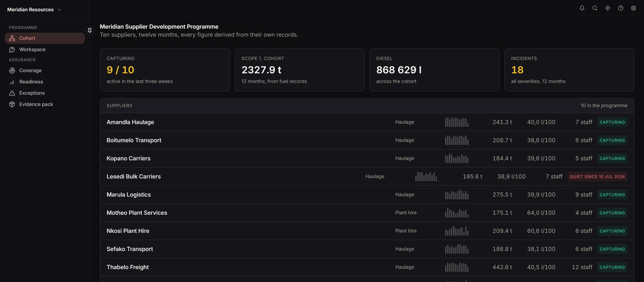Select the Thabelo Freight name
Image resolution: width=644 pixels, height=282 pixels.
tap(128, 267)
